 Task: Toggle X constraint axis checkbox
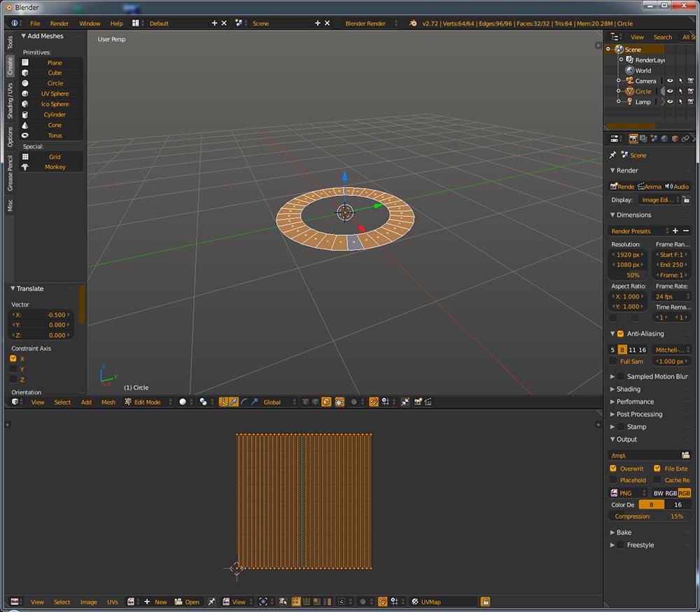(13, 359)
